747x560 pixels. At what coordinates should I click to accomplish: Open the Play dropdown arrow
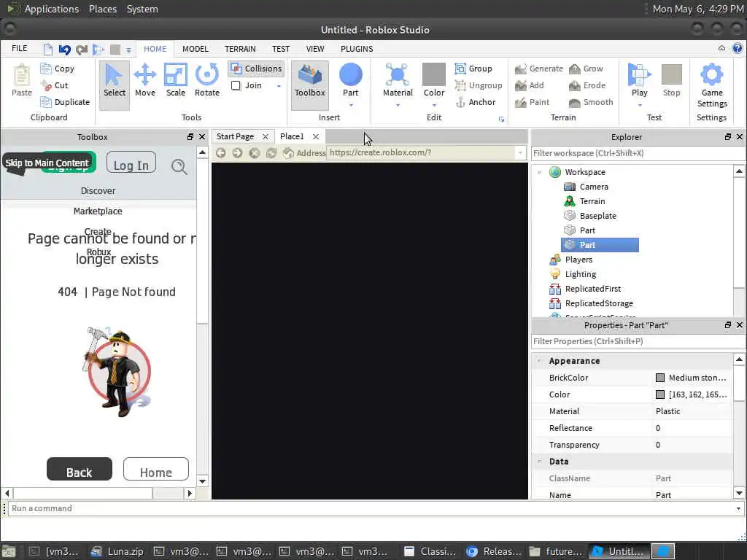640,105
